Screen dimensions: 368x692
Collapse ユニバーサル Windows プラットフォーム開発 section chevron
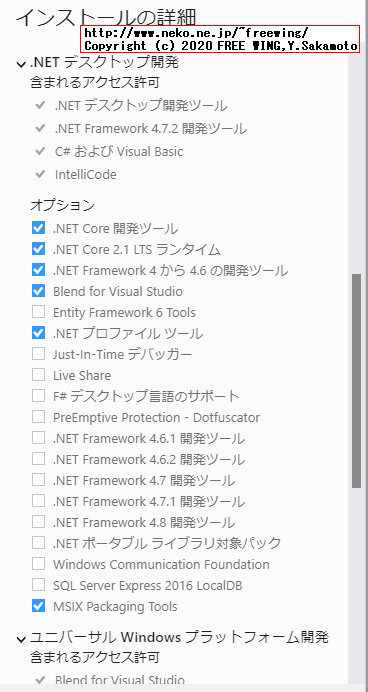21,639
